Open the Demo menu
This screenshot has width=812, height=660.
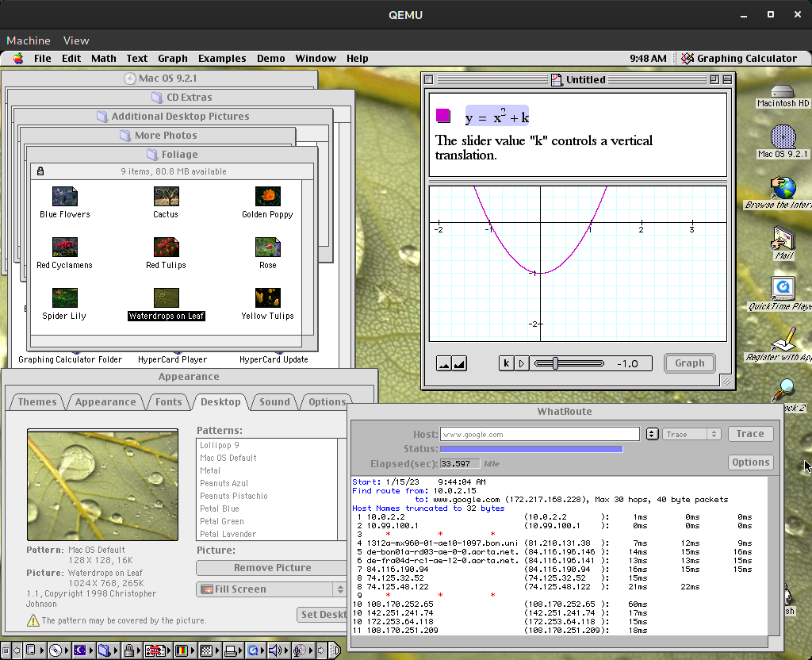[x=271, y=59]
